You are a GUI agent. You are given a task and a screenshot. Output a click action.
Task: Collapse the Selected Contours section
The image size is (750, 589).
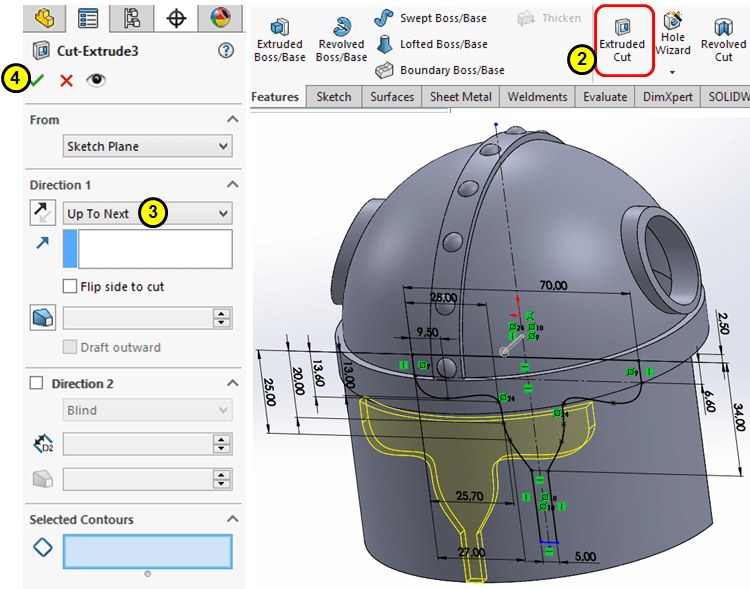232,519
